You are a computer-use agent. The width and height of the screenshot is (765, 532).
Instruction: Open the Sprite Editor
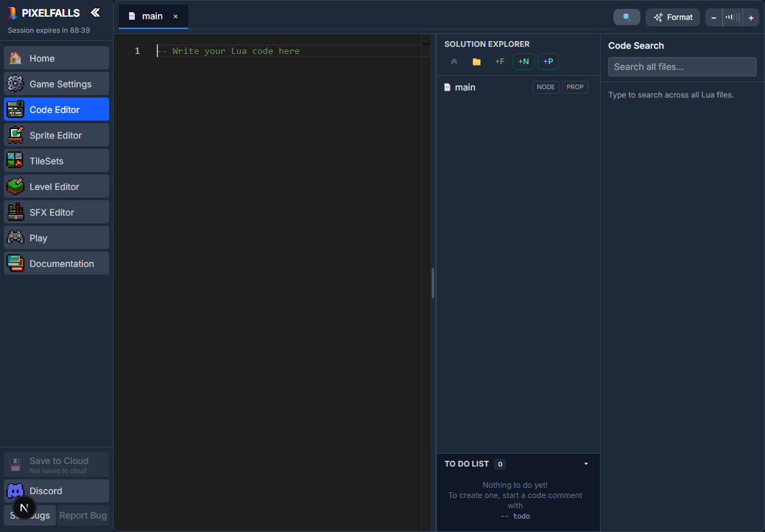[57, 135]
